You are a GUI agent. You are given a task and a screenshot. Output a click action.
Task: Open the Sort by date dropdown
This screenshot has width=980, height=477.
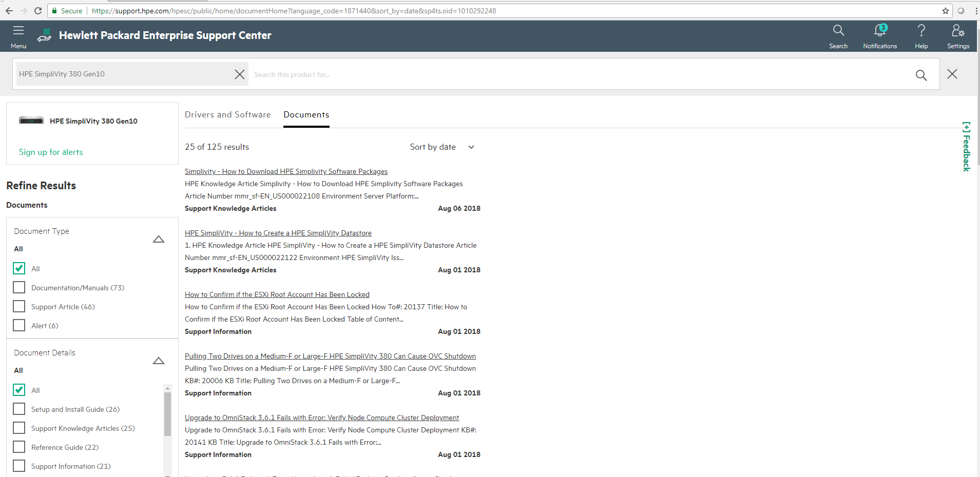(x=442, y=147)
